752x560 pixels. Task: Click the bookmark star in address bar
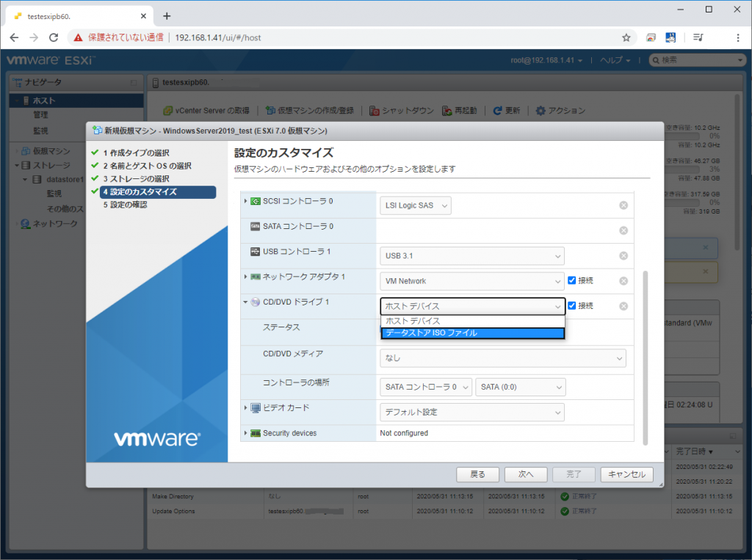point(626,37)
